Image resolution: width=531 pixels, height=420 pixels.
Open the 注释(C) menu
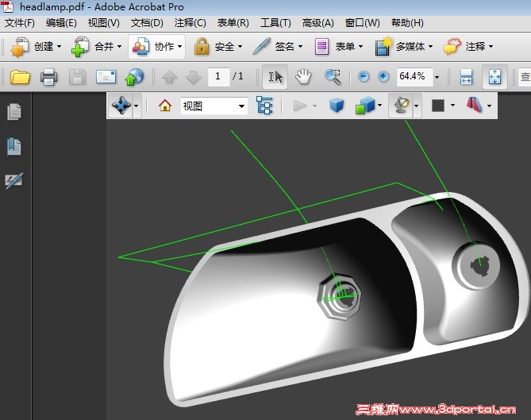coord(190,23)
